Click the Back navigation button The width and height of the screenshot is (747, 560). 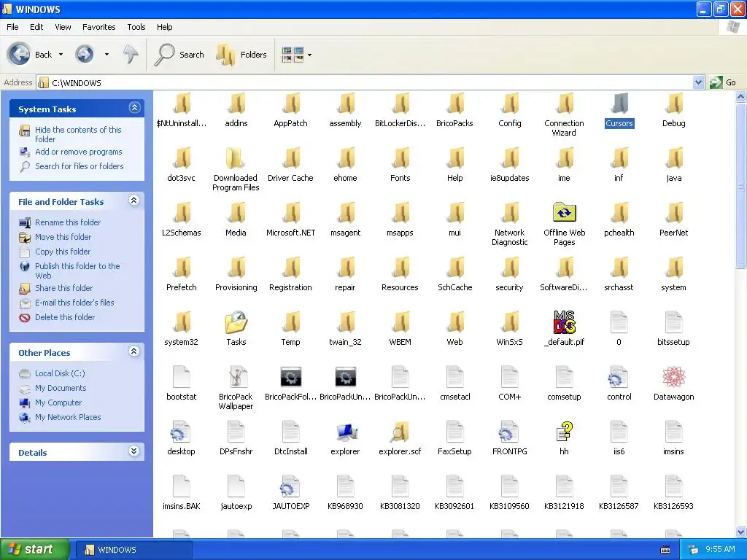(29, 54)
